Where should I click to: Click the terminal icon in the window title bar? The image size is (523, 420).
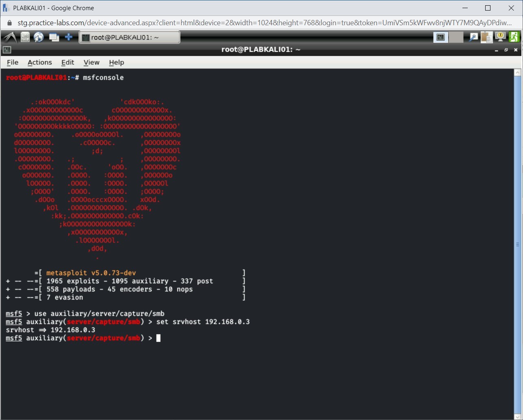click(x=7, y=50)
